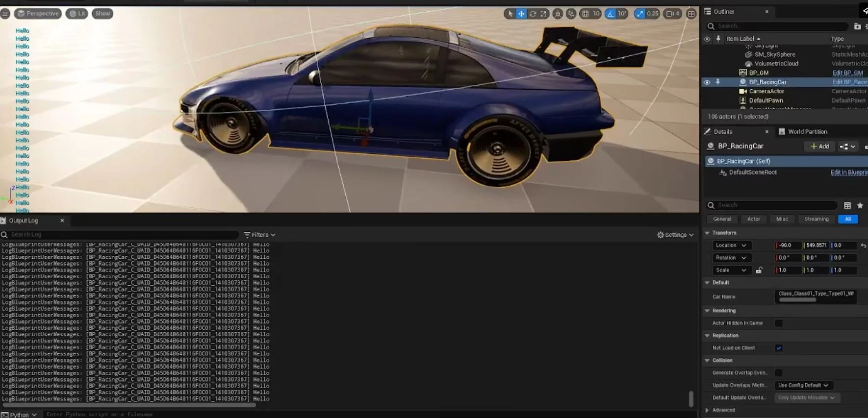The height and width of the screenshot is (418, 868).
Task: Open scale snap value 0.25 menu
Action: pos(653,14)
